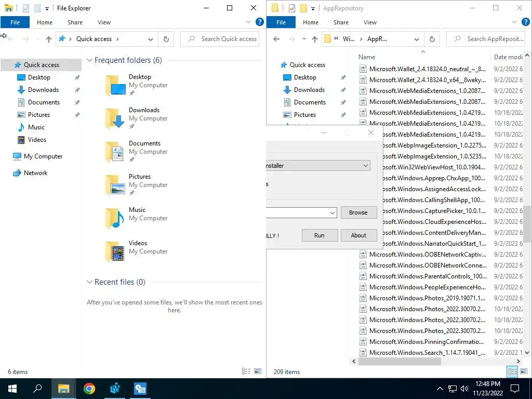
Task: Expand address bar history in AppRepository
Action: (x=416, y=39)
